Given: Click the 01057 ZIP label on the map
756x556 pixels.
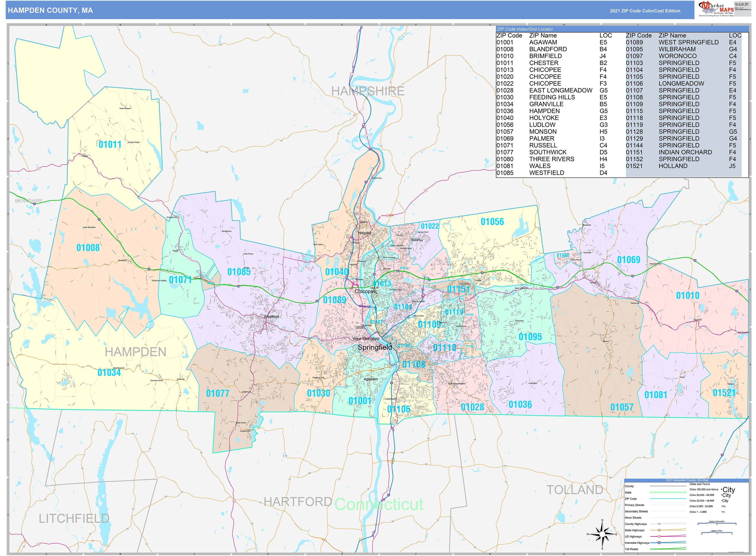Looking at the screenshot, I should (x=622, y=407).
